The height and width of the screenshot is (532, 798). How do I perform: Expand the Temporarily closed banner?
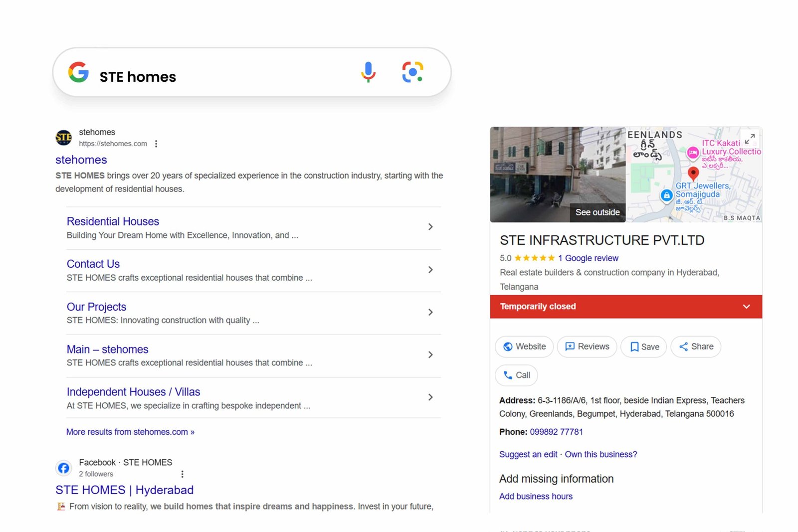point(746,307)
